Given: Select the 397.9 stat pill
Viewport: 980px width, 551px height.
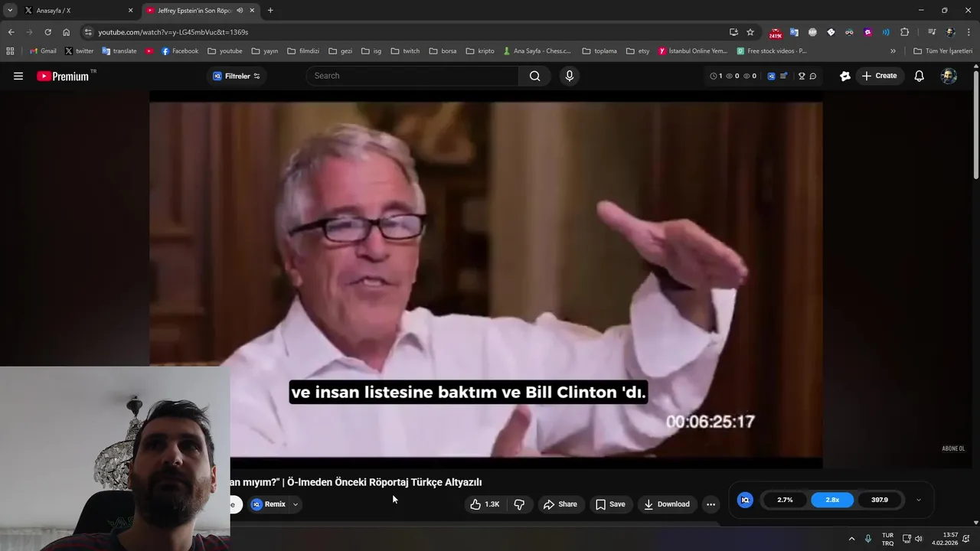Looking at the screenshot, I should [880, 500].
